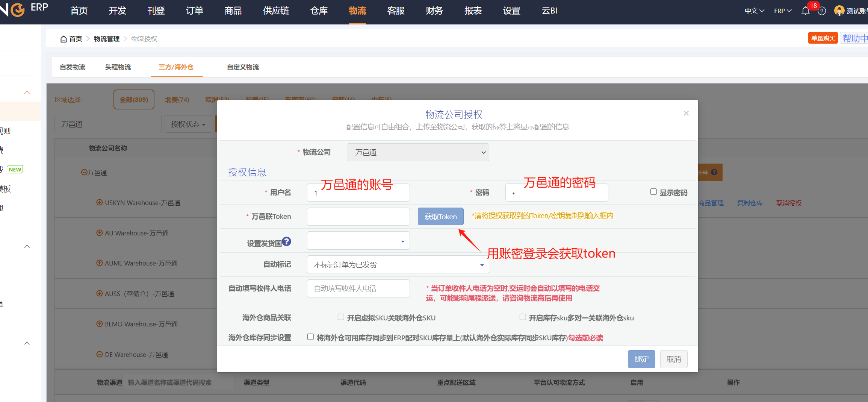The image size is (868, 402).
Task: Click the circled question mark help icon
Action: (x=822, y=11)
